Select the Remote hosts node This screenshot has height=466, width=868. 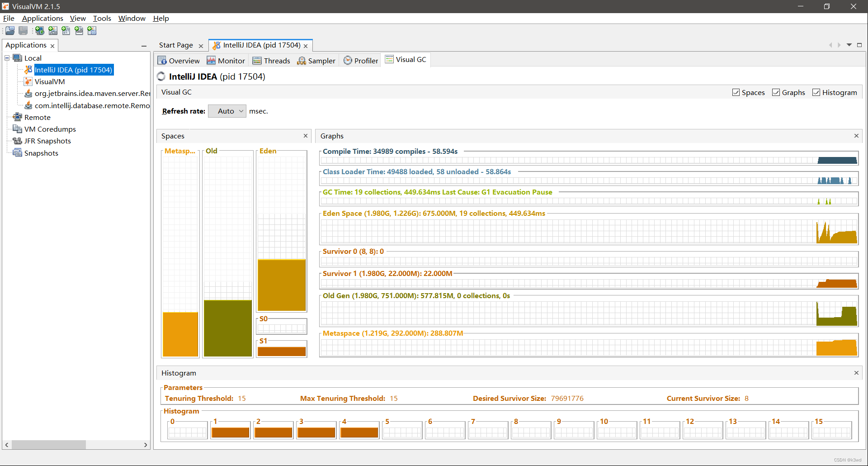[x=37, y=118]
